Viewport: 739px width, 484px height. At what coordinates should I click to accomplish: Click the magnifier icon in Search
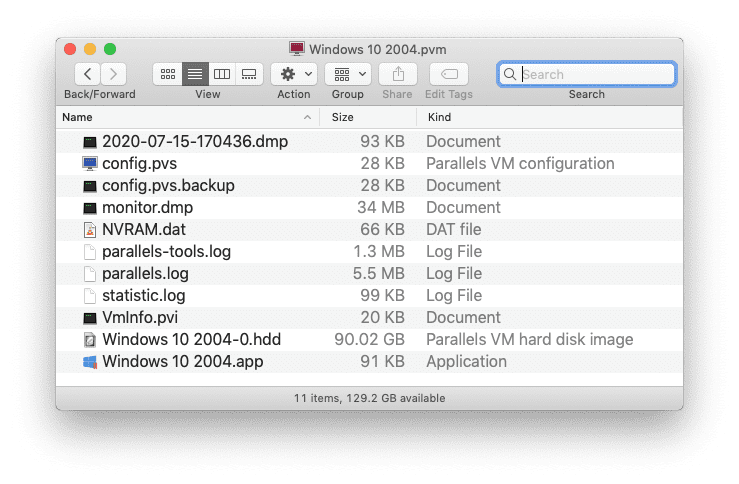click(509, 74)
